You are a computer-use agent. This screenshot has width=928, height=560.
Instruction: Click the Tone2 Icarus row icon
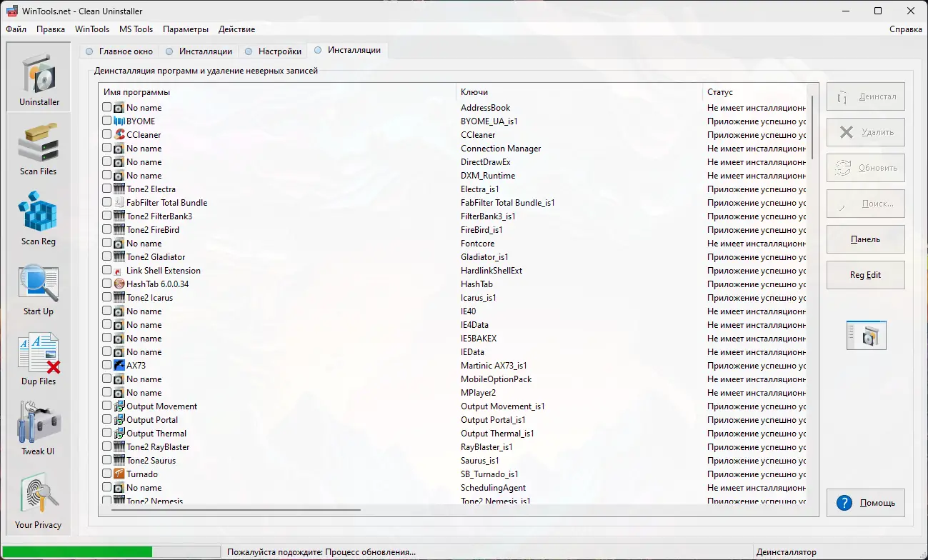tap(119, 298)
